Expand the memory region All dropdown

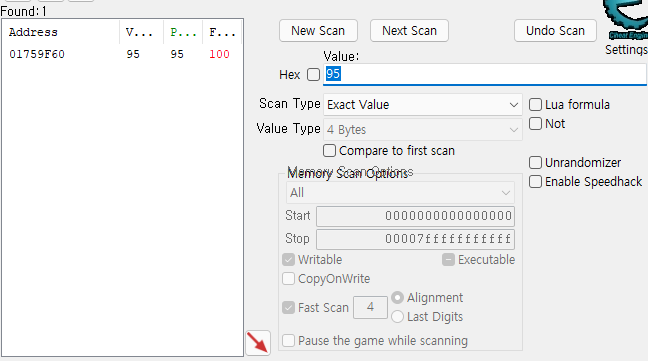[x=400, y=193]
